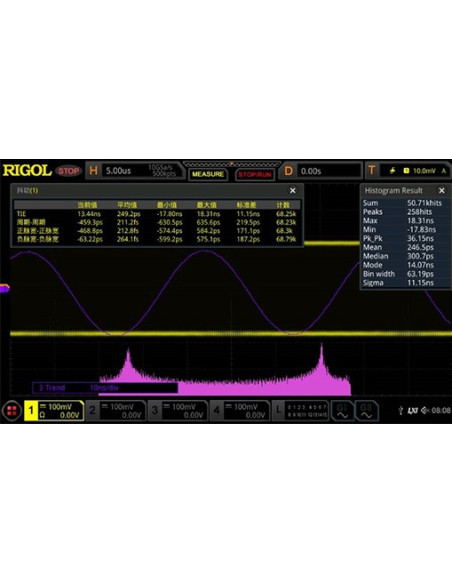Click histogram Sigma 11.15ns value
Image resolution: width=452 pixels, height=584 pixels.
coord(420,283)
